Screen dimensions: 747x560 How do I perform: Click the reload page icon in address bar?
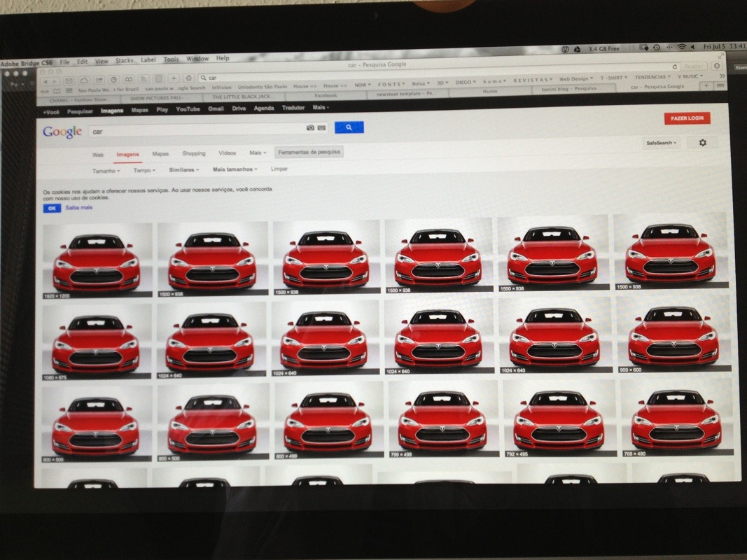coord(675,66)
